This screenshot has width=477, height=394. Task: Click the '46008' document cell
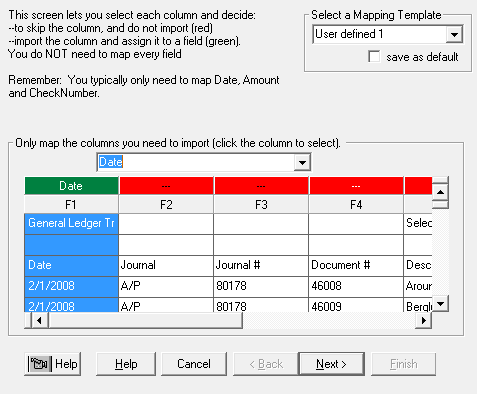(356, 286)
